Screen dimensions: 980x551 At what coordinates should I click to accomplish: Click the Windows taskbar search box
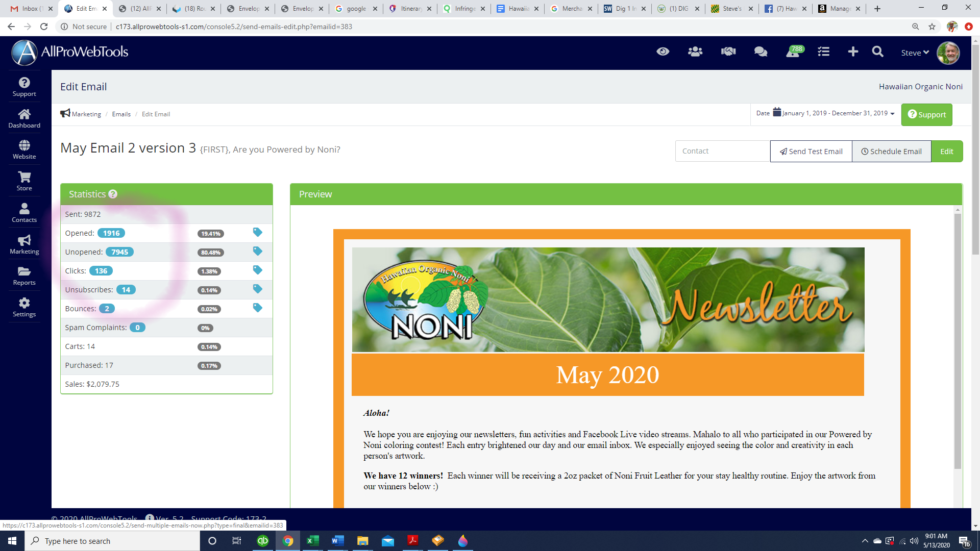coord(112,541)
